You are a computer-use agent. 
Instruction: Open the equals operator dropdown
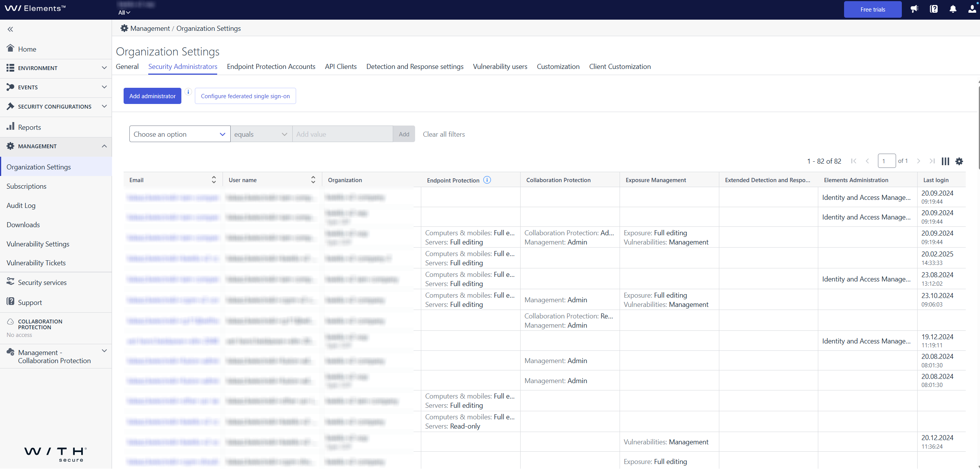261,134
